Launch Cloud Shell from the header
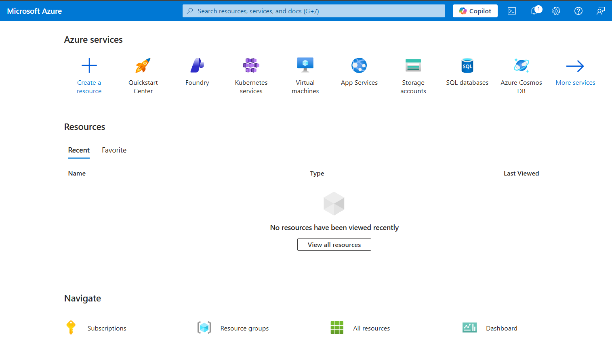The height and width of the screenshot is (364, 612). 512,11
